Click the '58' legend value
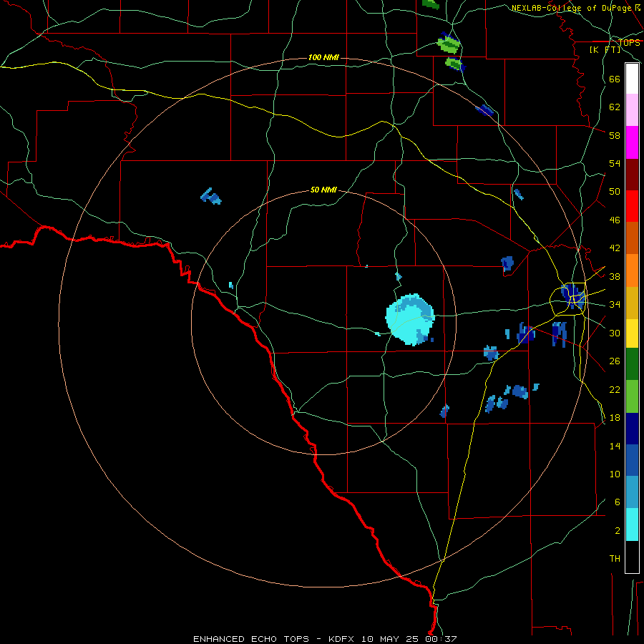644x644 pixels. click(x=615, y=135)
